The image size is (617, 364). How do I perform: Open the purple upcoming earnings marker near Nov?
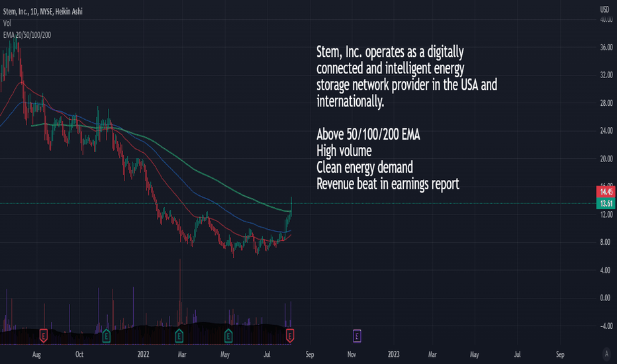tap(357, 336)
